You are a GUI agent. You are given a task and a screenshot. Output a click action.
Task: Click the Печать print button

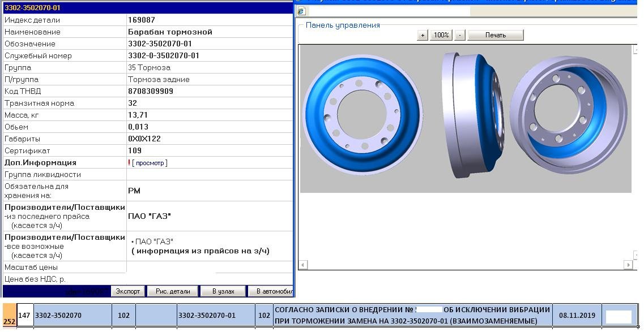click(496, 35)
